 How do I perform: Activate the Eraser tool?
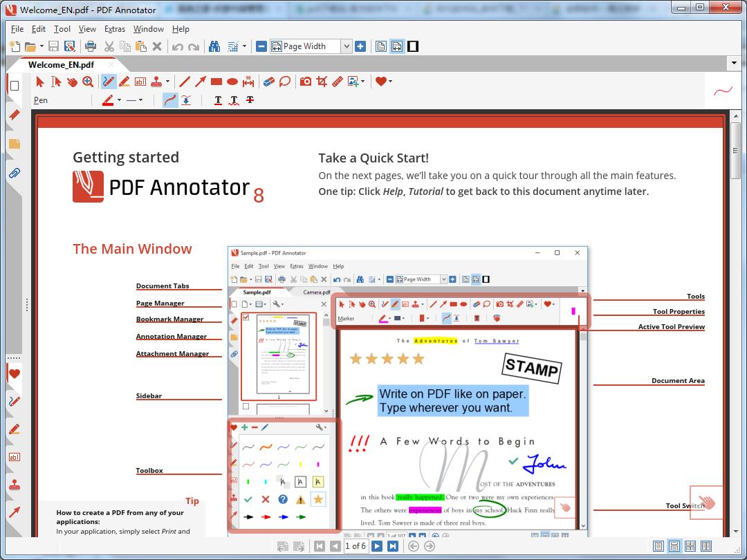[x=268, y=81]
